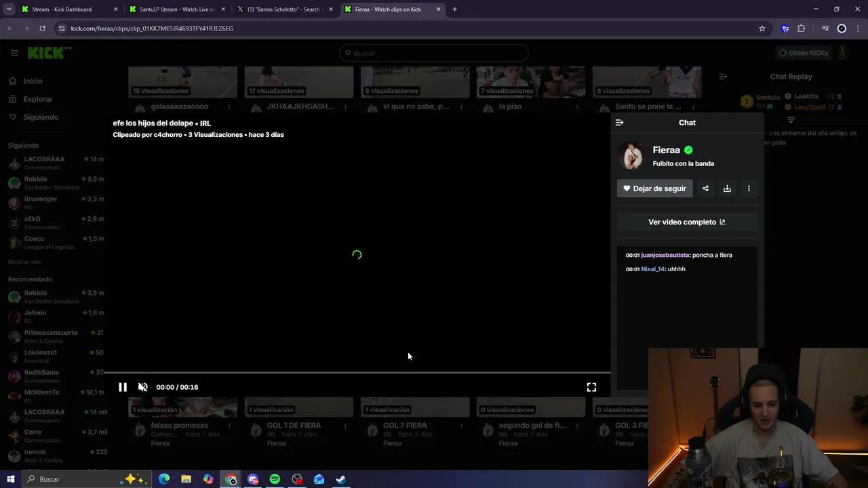868x488 pixels.
Task: Open Steam from the taskbar
Action: pos(341,479)
